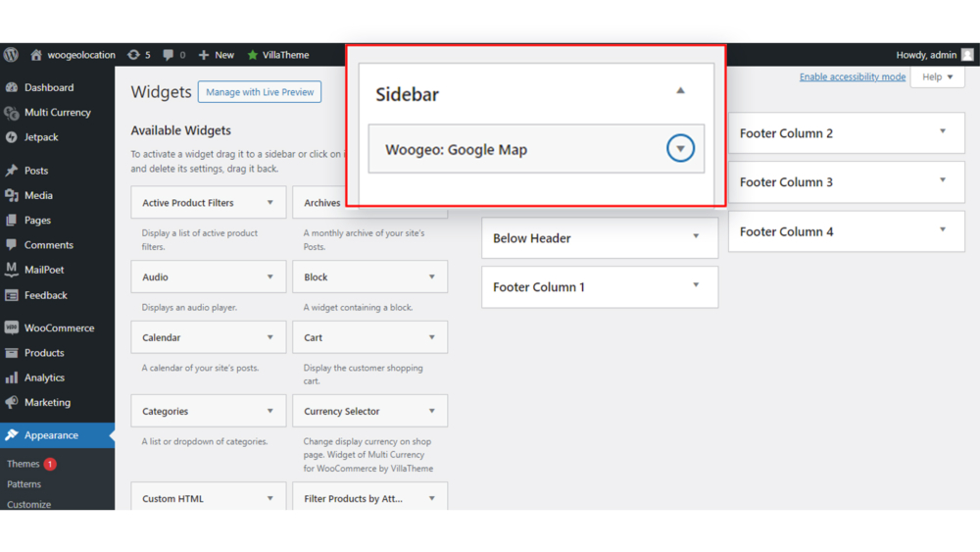
Task: Expand the Footer Column 4 area
Action: point(943,230)
